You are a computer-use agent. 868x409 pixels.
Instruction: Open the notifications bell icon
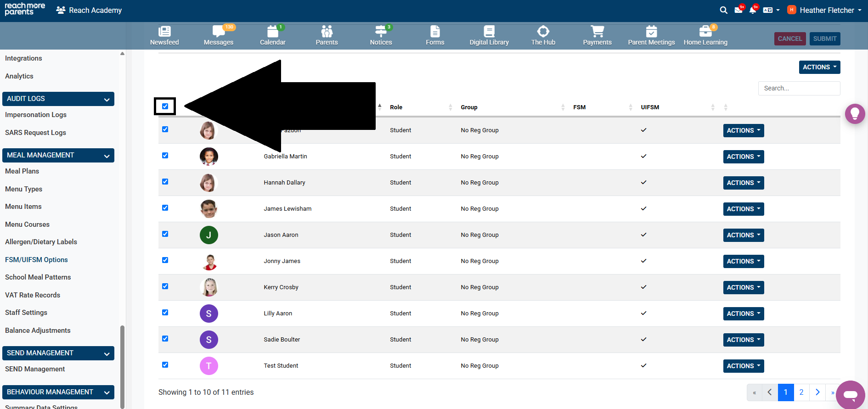(752, 10)
